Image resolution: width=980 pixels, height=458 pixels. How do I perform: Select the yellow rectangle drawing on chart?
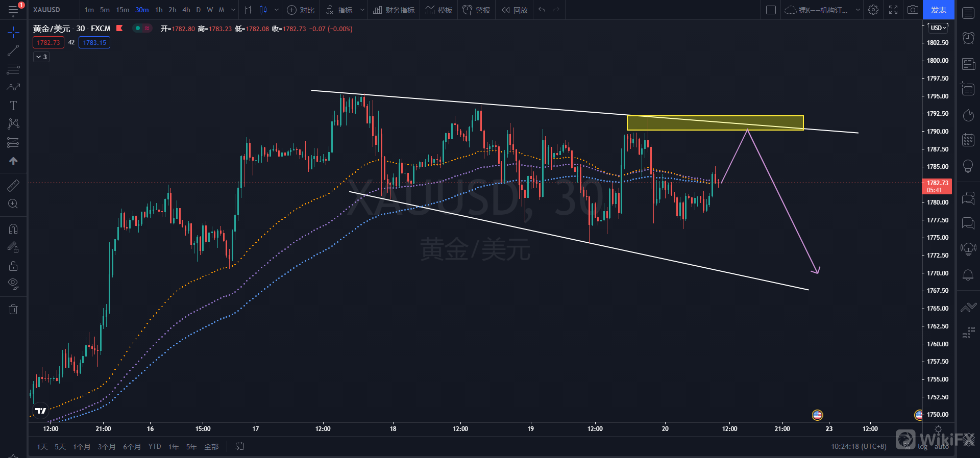(715, 123)
